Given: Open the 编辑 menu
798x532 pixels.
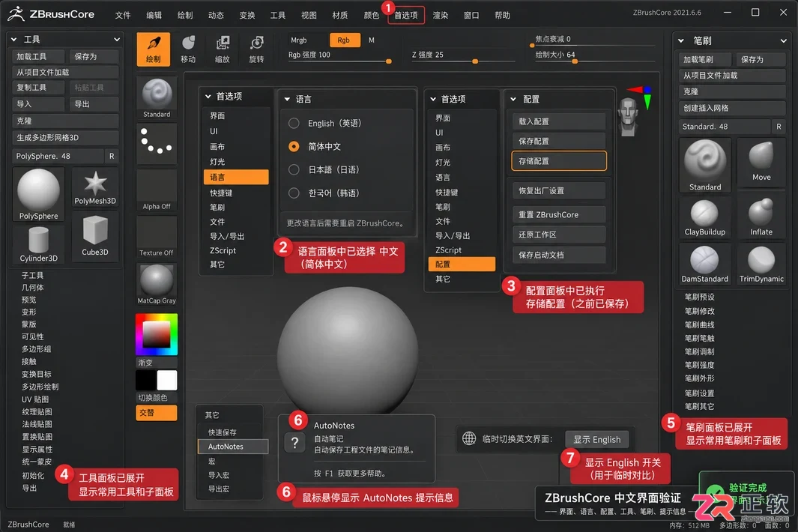Looking at the screenshot, I should (x=154, y=15).
